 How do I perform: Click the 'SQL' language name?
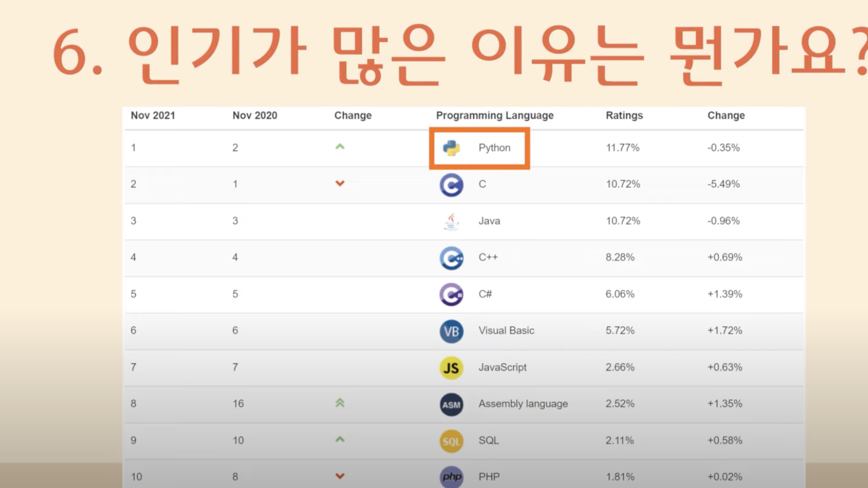pos(489,440)
